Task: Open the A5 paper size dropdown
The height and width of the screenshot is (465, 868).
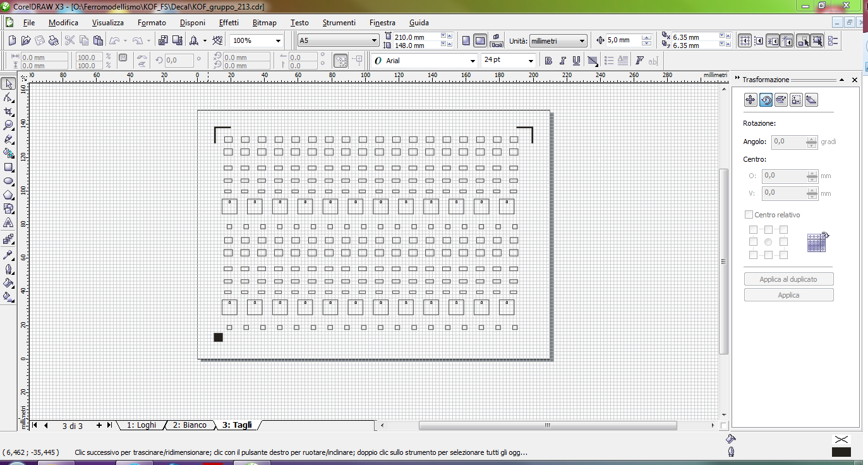Action: [x=373, y=40]
